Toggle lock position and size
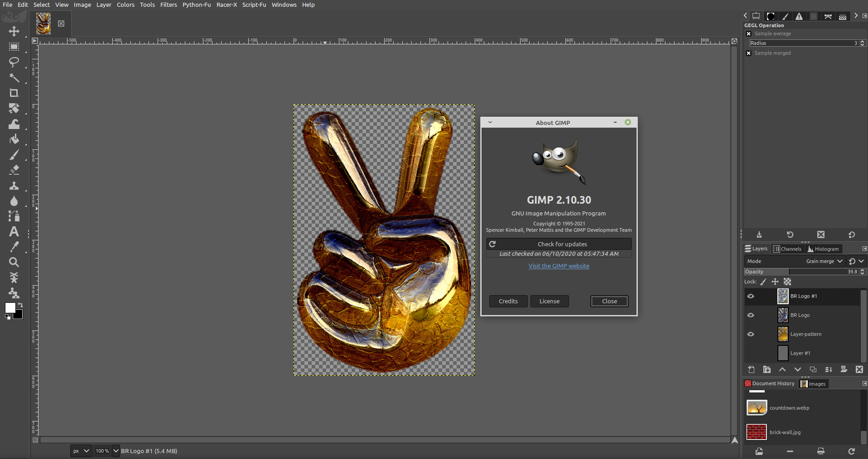This screenshot has width=868, height=459. tap(775, 282)
